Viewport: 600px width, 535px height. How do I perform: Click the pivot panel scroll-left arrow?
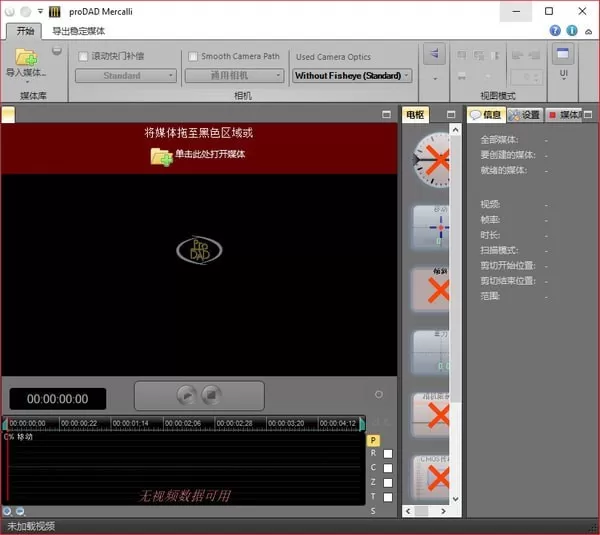coord(408,511)
